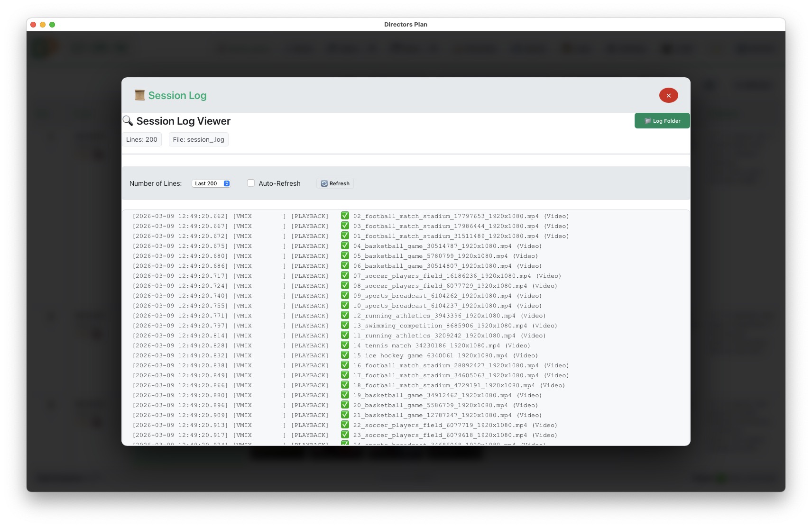Screen dimensions: 812x527
Task: Click the checkmark icon next to 15_ice_hockey_game
Action: (345, 355)
